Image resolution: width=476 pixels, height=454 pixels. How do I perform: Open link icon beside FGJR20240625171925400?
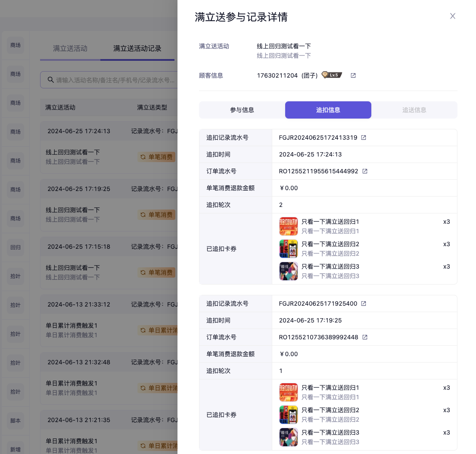pos(364,304)
